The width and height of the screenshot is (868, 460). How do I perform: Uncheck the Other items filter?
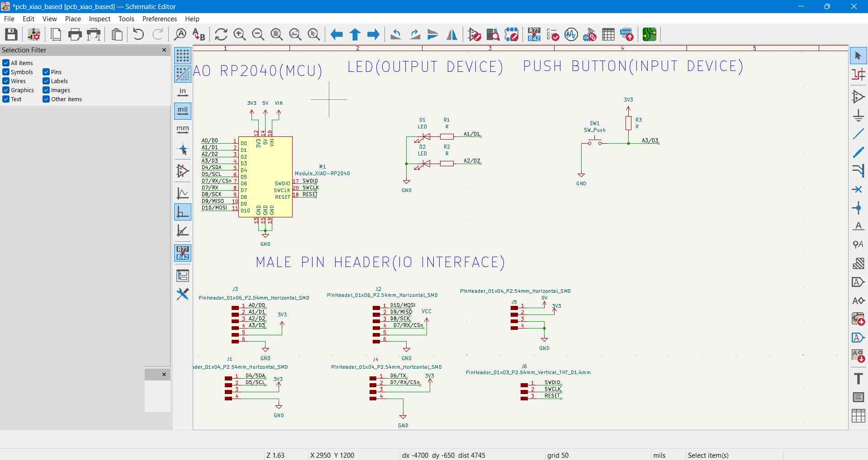pyautogui.click(x=46, y=99)
